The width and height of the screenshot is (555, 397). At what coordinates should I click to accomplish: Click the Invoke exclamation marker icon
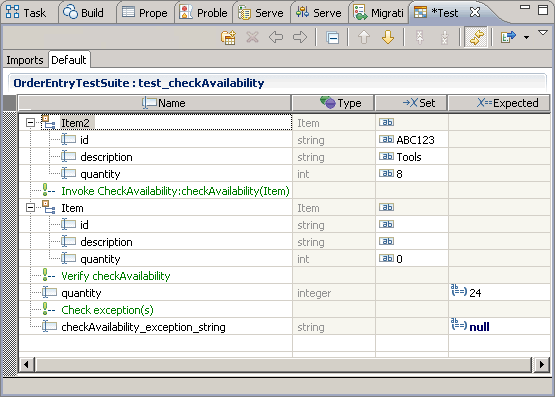pyautogui.click(x=48, y=190)
